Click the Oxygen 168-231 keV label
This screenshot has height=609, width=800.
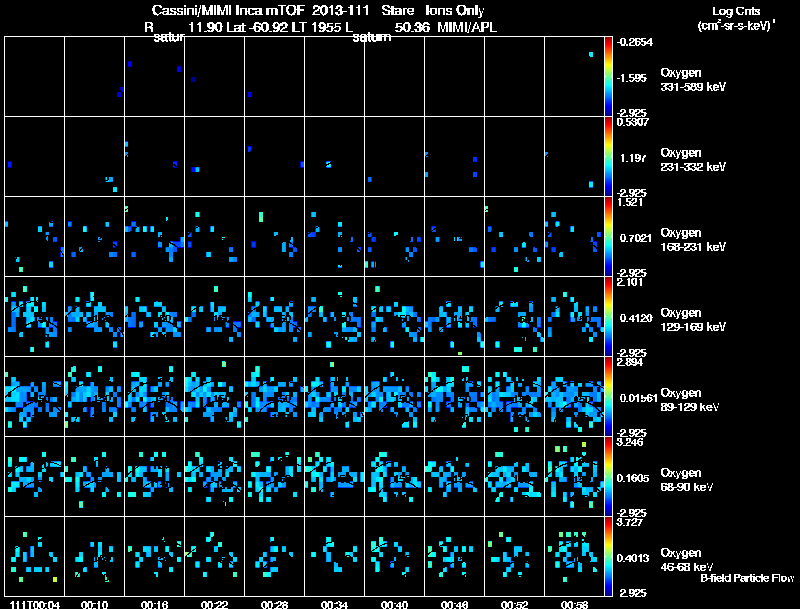tap(693, 240)
